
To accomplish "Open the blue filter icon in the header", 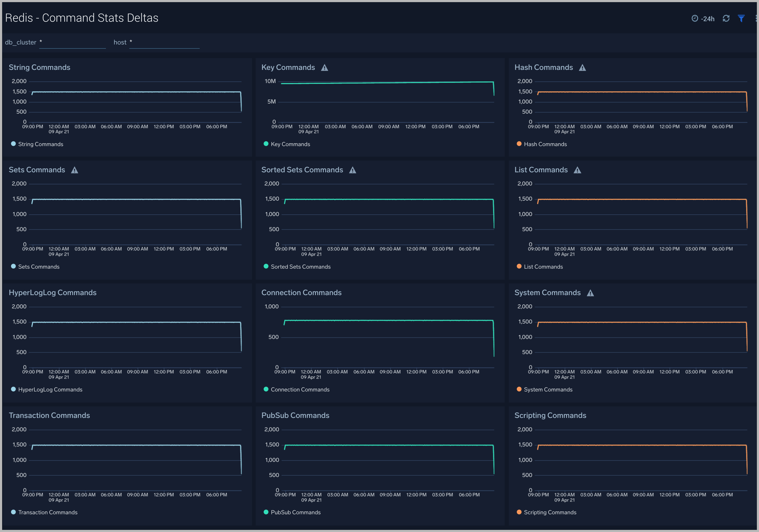I will tap(741, 19).
